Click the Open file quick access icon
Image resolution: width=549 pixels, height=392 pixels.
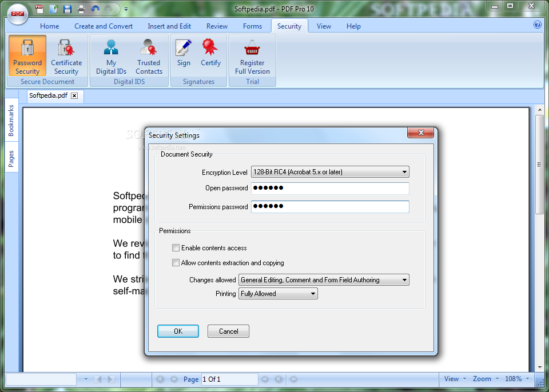pos(53,9)
